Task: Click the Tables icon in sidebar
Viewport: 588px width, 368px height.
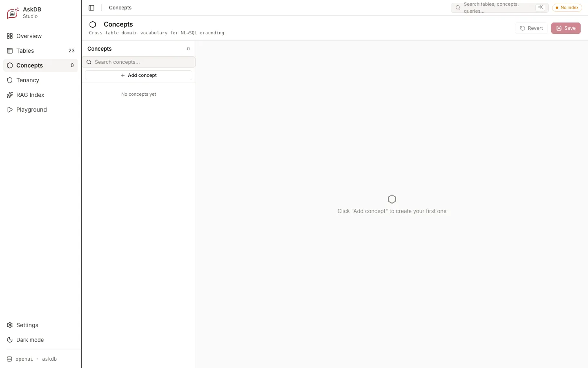Action: (10, 51)
